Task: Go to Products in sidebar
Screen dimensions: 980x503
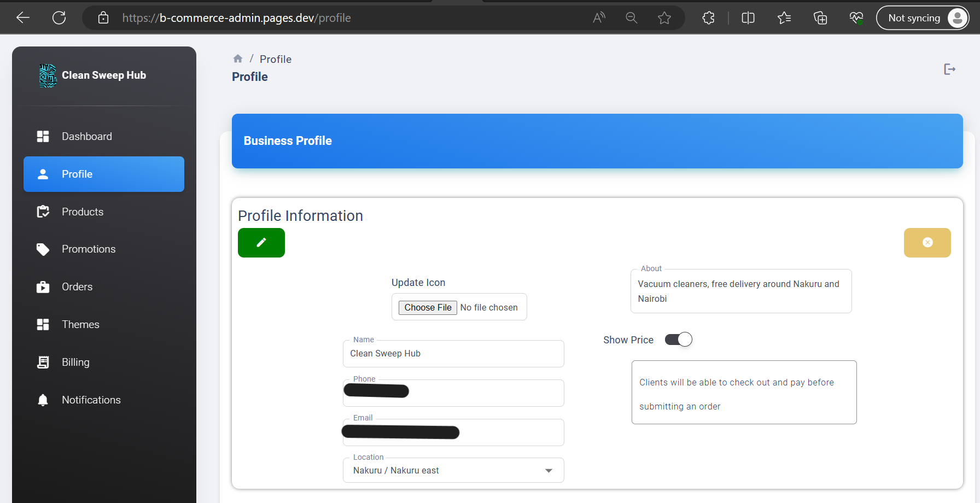Action: click(83, 212)
